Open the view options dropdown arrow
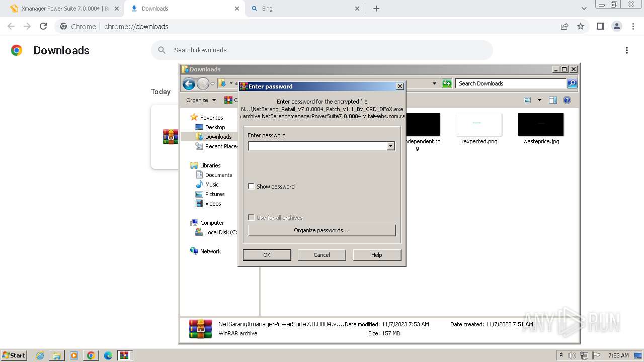The width and height of the screenshot is (644, 362). point(539,100)
